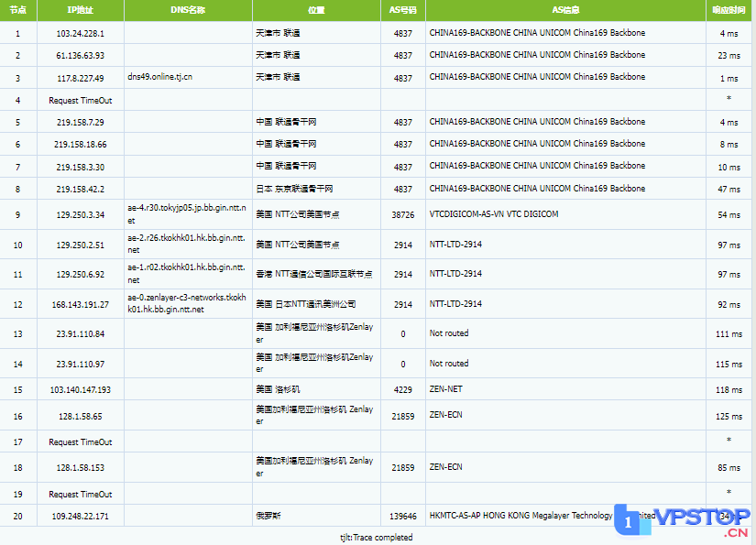Image resolution: width=756 pixels, height=545 pixels.
Task: Select IP address 219.158.42.2
Action: [x=81, y=190]
